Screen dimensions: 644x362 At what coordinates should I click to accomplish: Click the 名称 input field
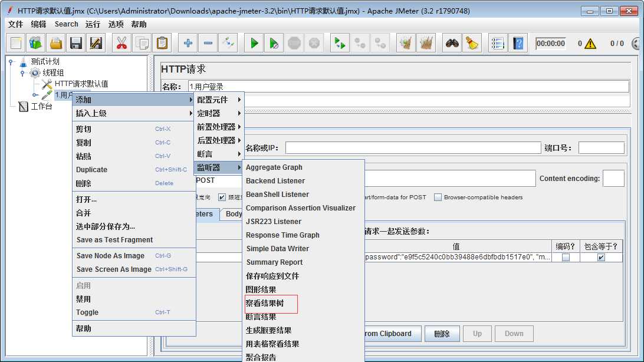point(408,86)
